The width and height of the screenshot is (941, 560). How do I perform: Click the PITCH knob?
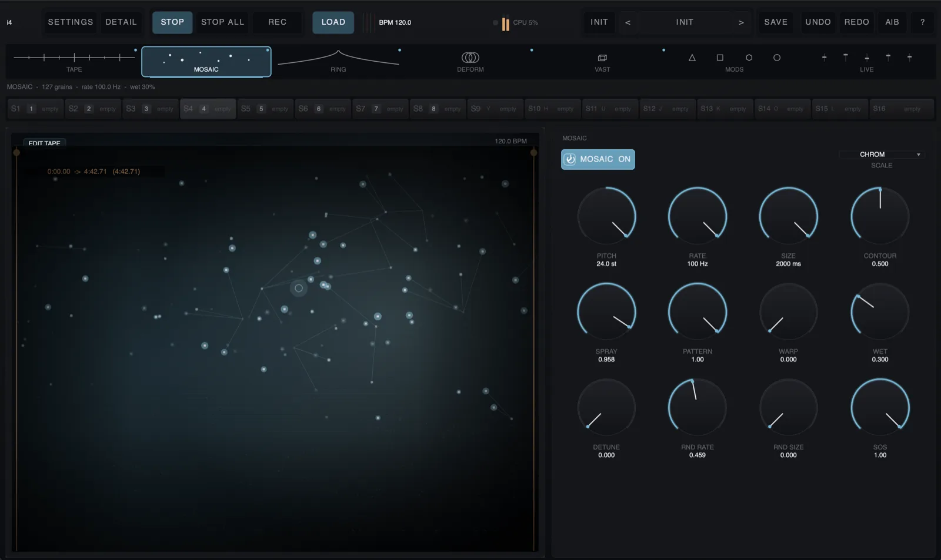click(606, 216)
